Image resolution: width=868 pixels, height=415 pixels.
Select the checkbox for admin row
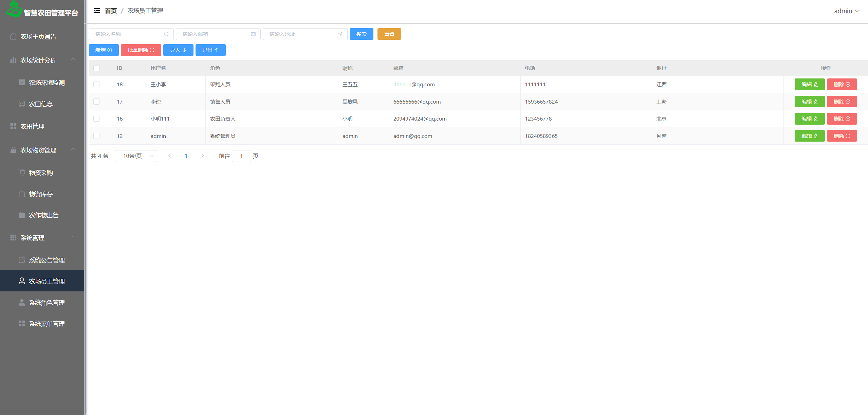point(96,136)
